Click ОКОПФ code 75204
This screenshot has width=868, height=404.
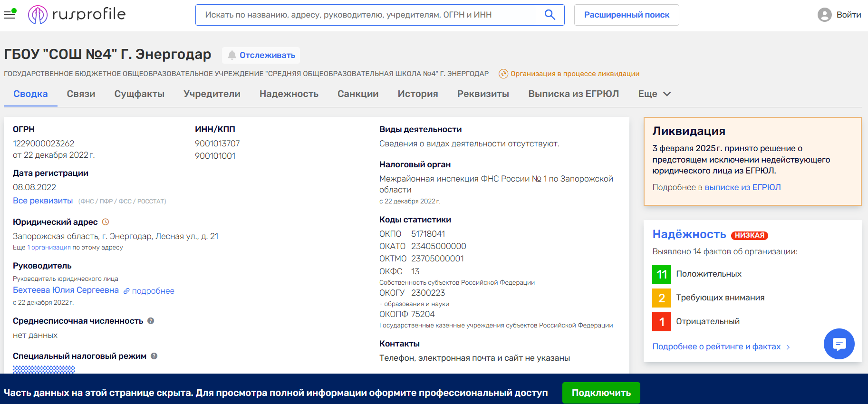click(423, 314)
